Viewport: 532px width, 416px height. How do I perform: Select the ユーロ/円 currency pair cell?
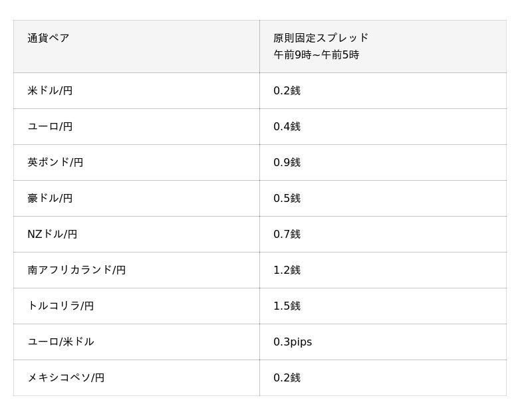(50, 127)
